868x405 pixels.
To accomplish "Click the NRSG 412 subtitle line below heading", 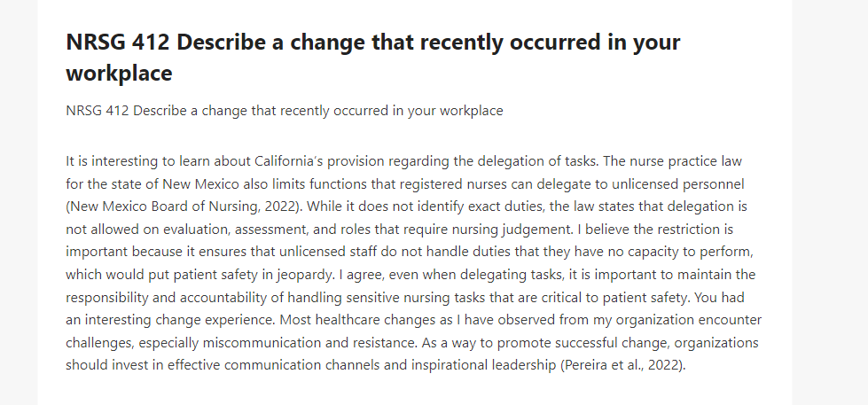I will point(285,111).
